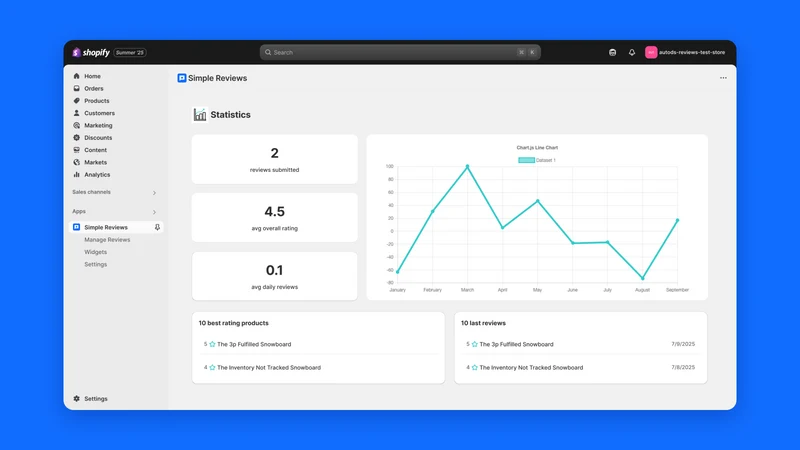The image size is (800, 450).
Task: Open the store view icon in top bar
Action: pyautogui.click(x=612, y=52)
